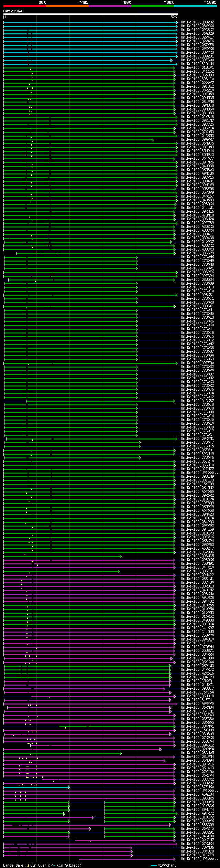
Task: Click the AV521964 query sequence label
Action: pos(13,11)
